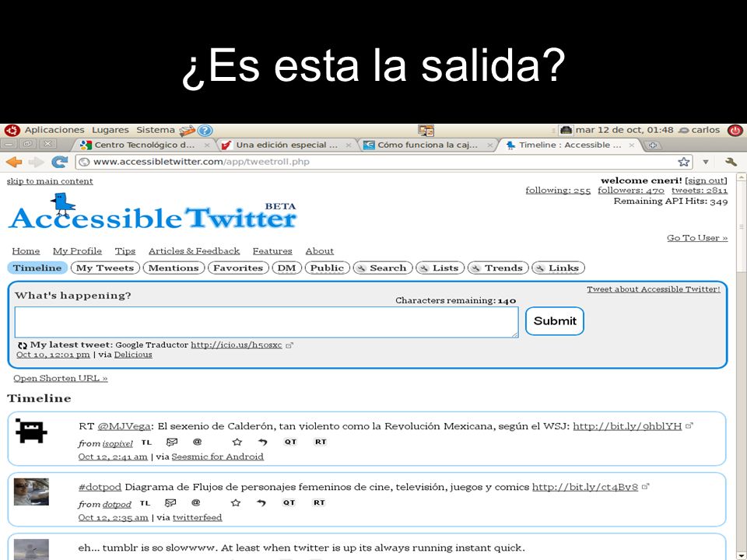Open the Features page
747x560 pixels.
click(x=272, y=251)
